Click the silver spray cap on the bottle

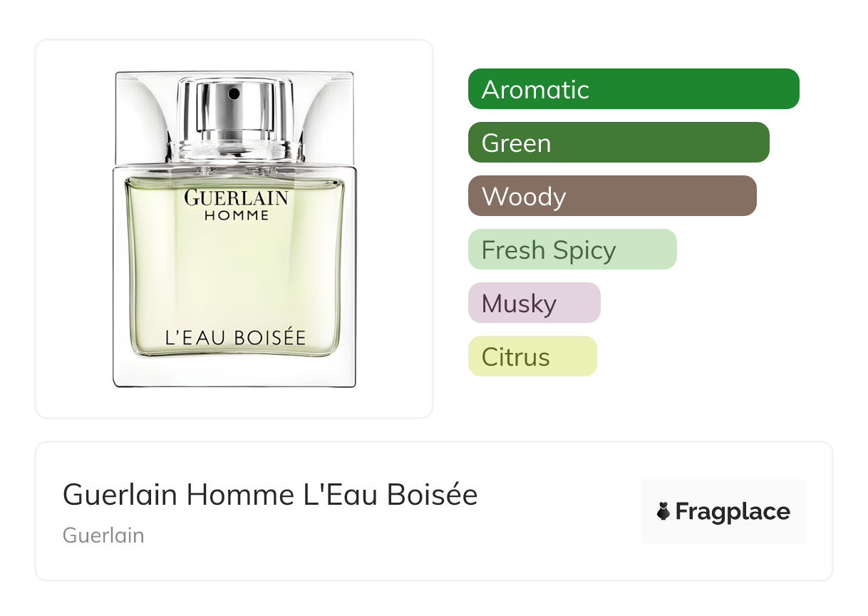click(x=234, y=111)
